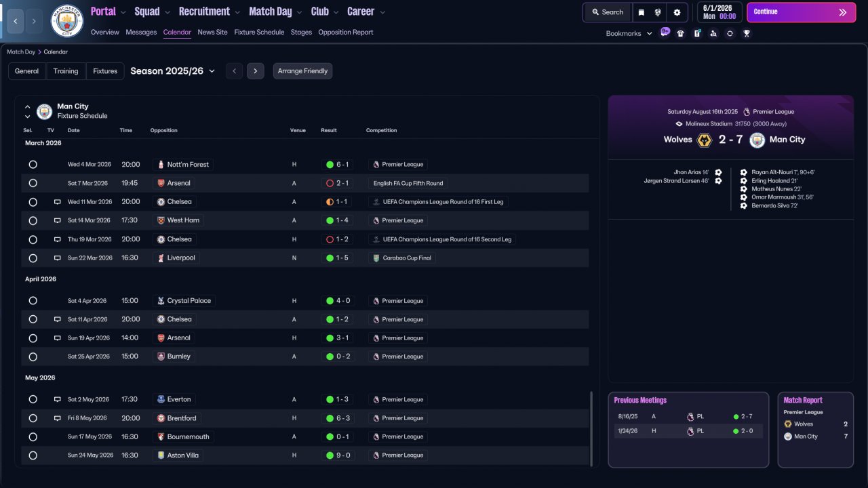Click the clipboard icon beside the shirt icon
Image resolution: width=868 pixels, height=488 pixels.
pyautogui.click(x=697, y=33)
